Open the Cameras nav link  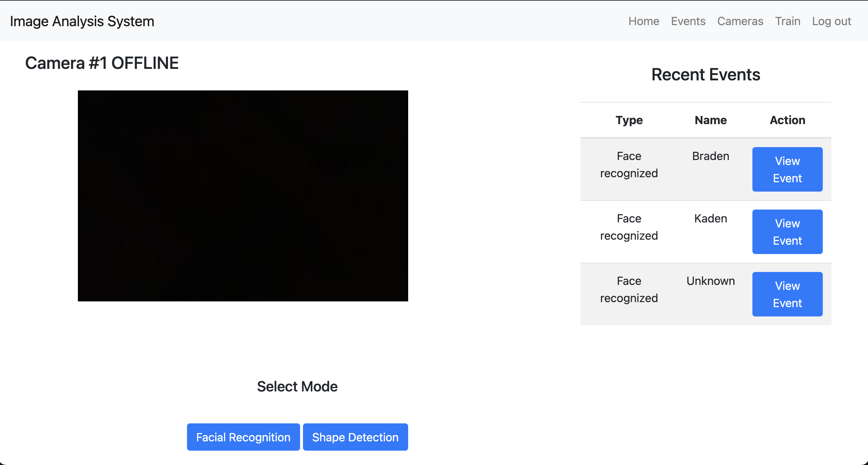(x=740, y=21)
